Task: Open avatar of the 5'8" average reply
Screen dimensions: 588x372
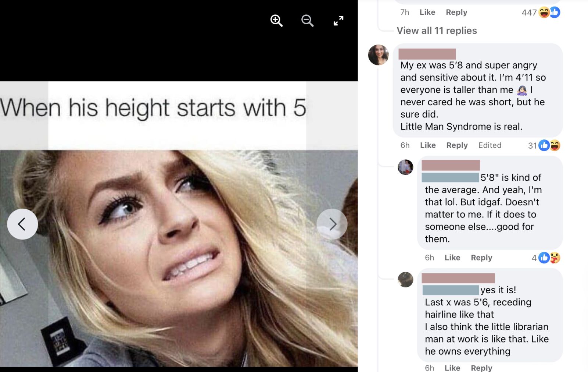Action: 405,167
